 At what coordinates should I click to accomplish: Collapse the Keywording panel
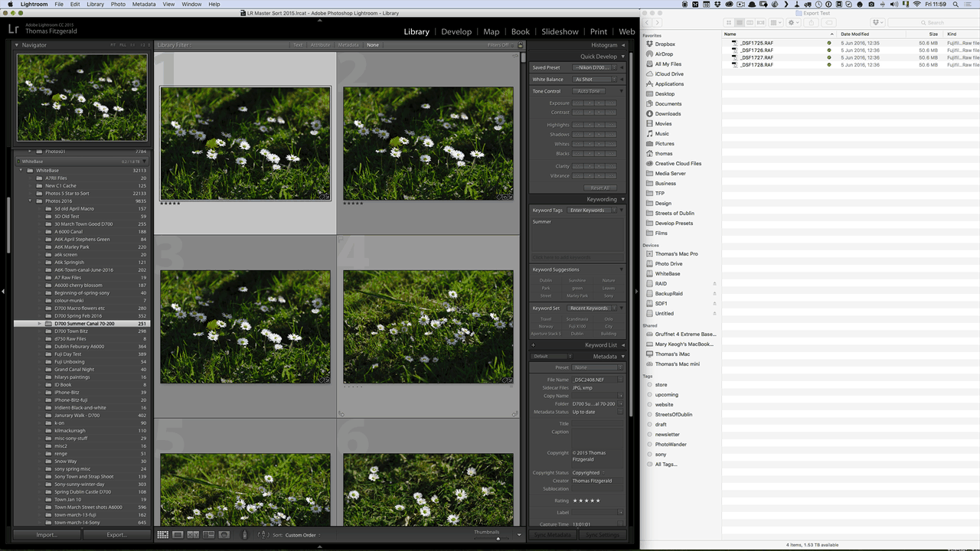[x=622, y=200]
